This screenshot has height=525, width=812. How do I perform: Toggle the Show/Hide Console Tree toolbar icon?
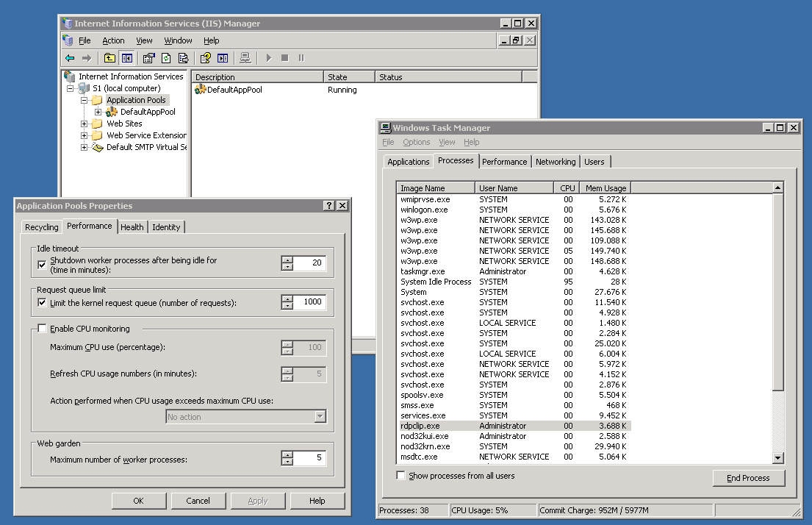pyautogui.click(x=127, y=58)
